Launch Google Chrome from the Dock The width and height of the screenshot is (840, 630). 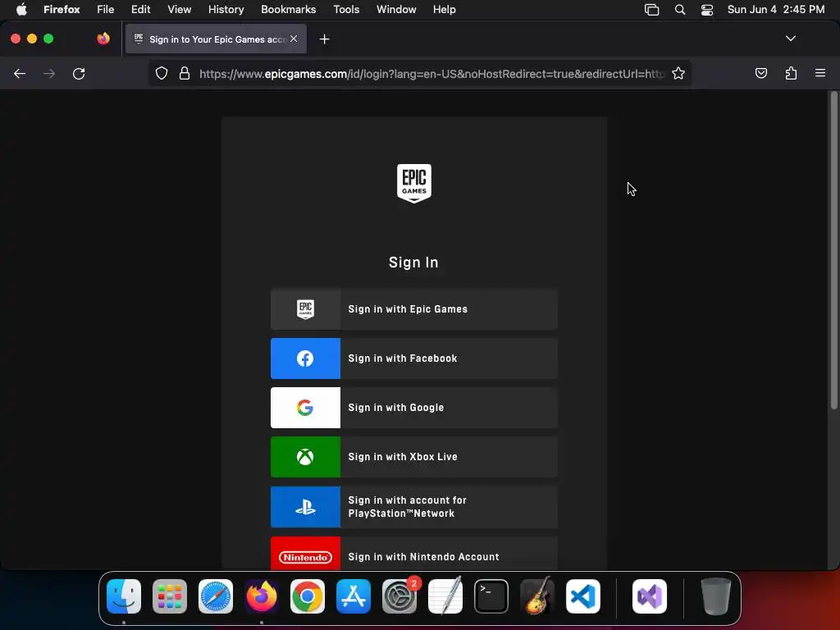pos(308,596)
